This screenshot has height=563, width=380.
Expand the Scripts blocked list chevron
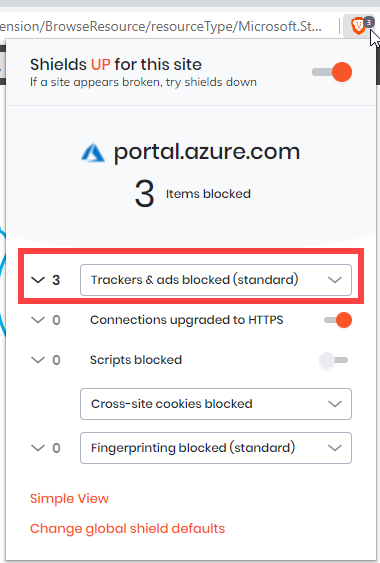click(x=38, y=360)
